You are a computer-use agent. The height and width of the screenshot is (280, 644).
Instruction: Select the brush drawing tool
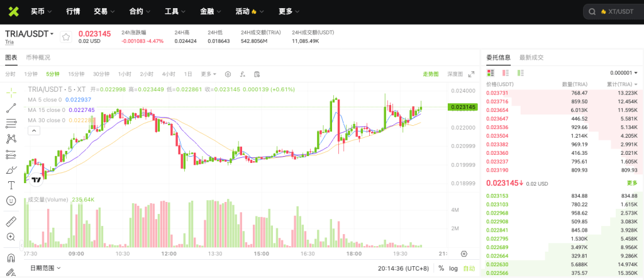11,171
